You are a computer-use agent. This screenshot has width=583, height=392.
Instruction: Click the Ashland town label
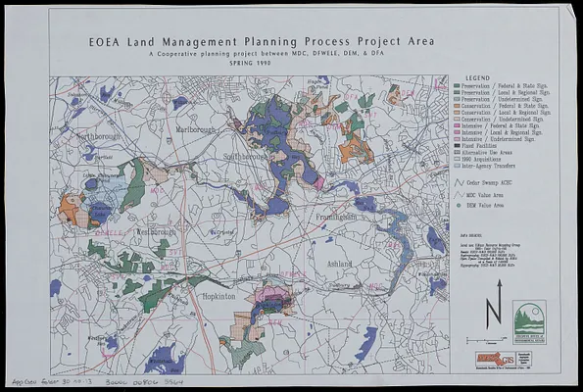tap(339, 264)
